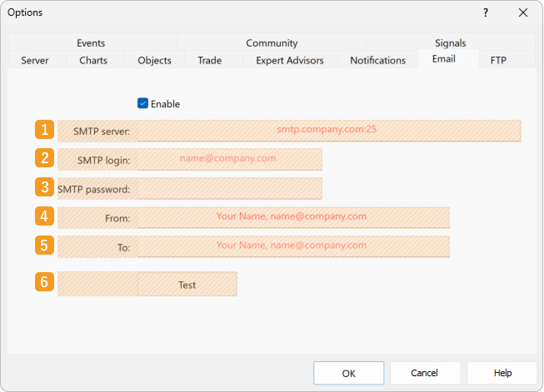
Task: Open the Charts tab
Action: (93, 60)
